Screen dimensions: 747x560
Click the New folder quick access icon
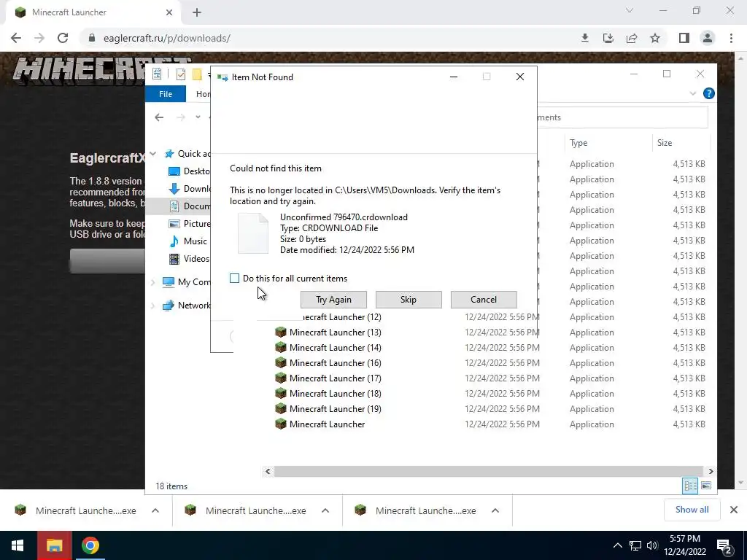[x=197, y=74]
